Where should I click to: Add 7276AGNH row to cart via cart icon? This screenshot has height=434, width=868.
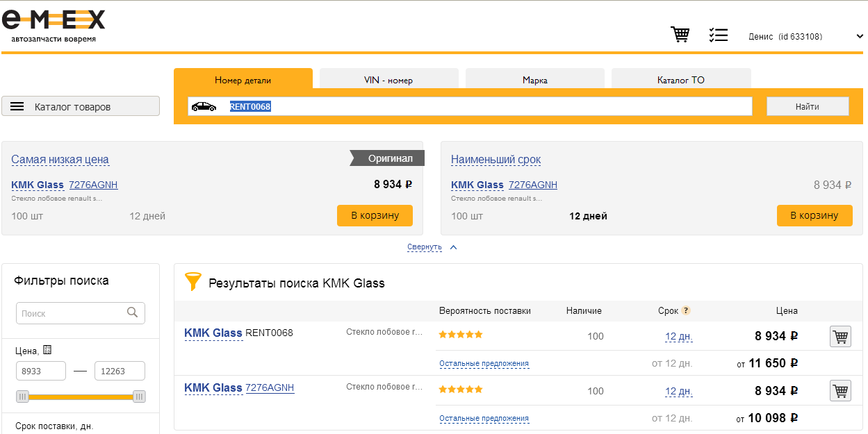click(840, 391)
